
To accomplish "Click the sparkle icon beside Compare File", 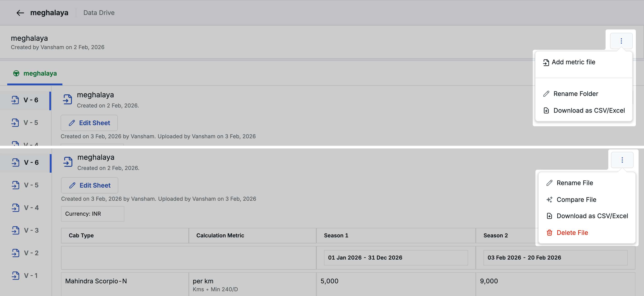I will [549, 200].
